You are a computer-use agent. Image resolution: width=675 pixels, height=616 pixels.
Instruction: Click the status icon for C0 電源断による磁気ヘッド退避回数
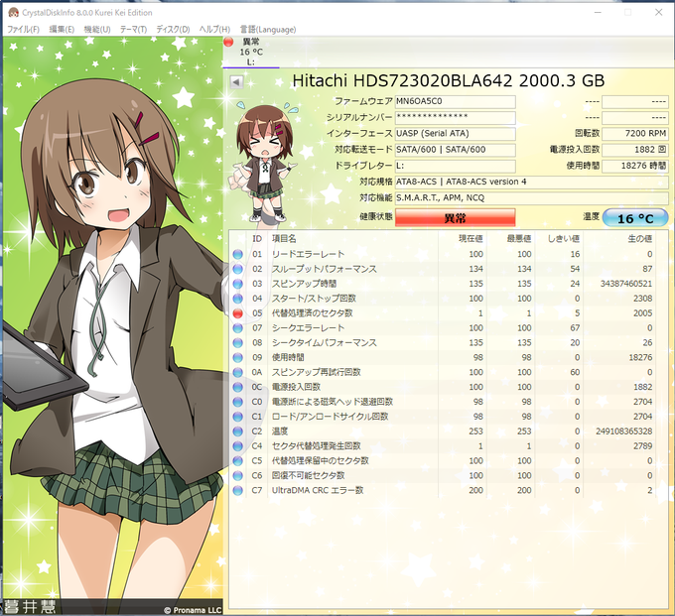[x=237, y=402]
